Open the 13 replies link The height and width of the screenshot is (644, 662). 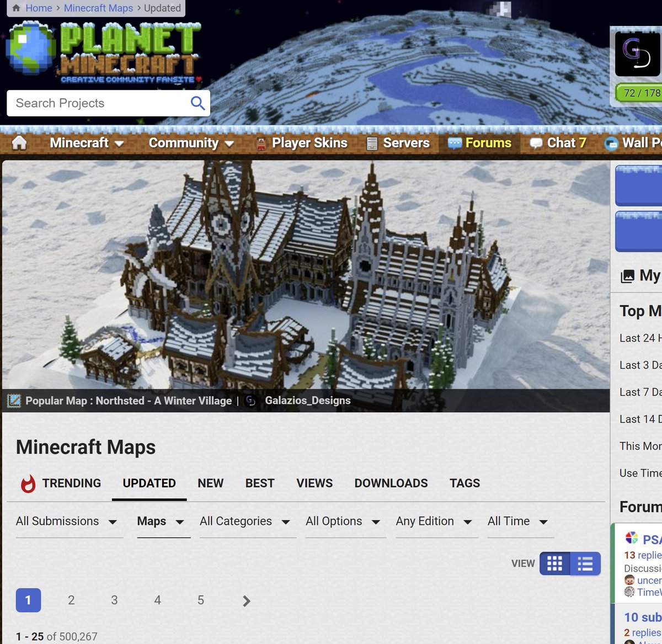(643, 555)
